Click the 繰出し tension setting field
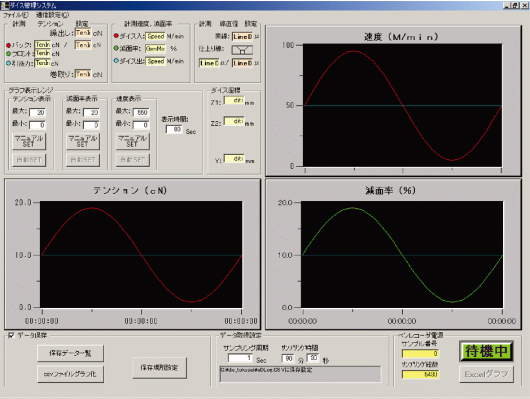This screenshot has width=530, height=399. 83,33
